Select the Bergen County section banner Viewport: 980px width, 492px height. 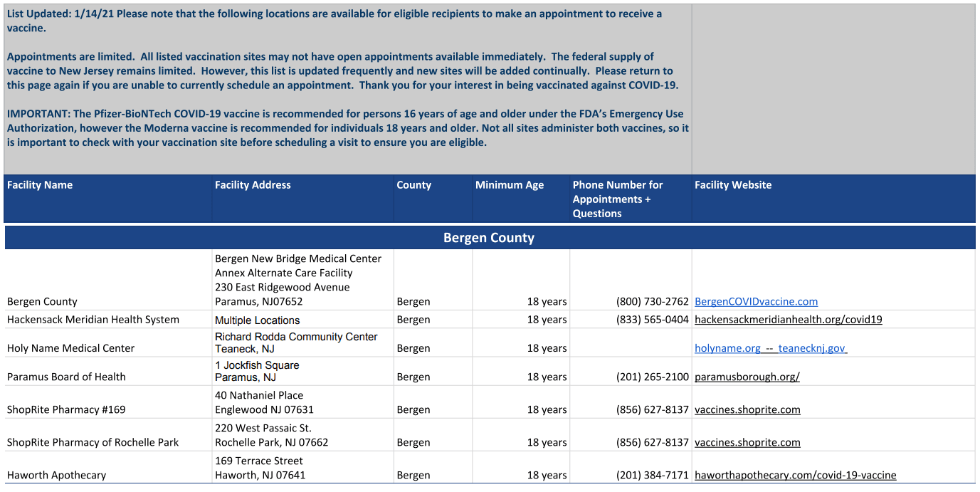point(489,238)
